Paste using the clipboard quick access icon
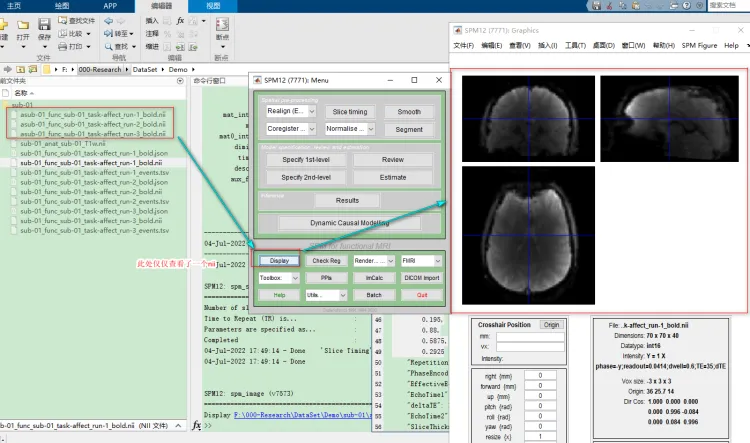Screen dimensions: 750x443 point(636,6)
